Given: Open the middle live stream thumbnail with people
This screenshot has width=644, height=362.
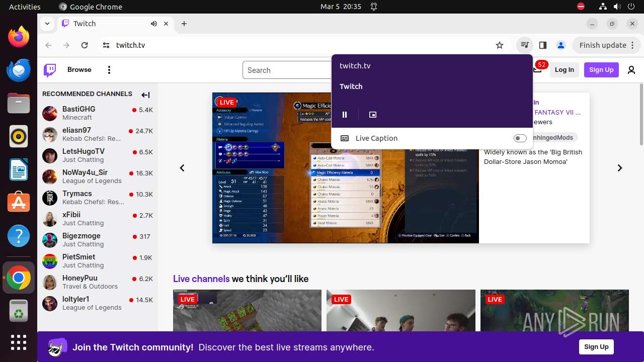Looking at the screenshot, I should pos(401,310).
